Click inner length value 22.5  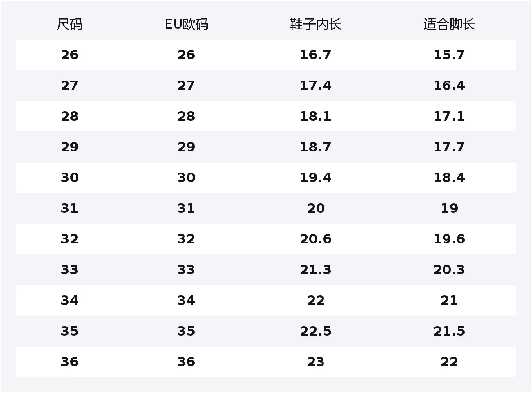pos(315,331)
